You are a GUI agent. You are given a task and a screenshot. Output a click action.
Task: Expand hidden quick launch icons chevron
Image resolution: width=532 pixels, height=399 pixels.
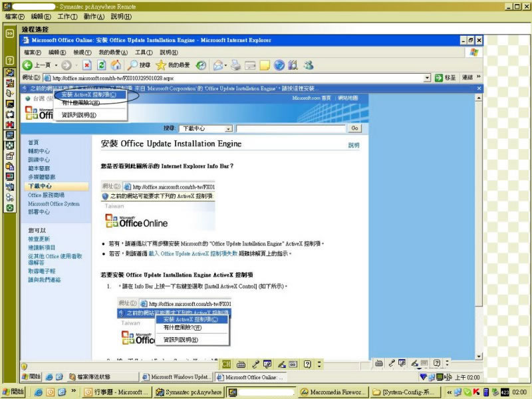73,391
